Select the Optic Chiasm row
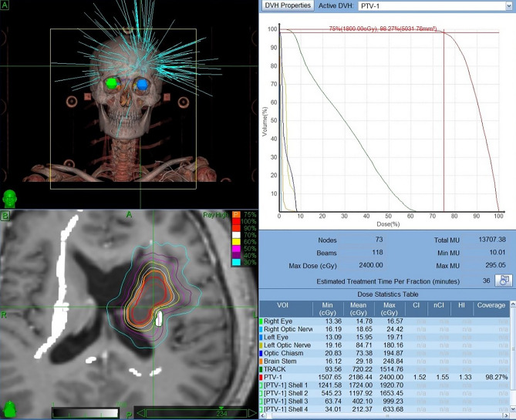 384,353
